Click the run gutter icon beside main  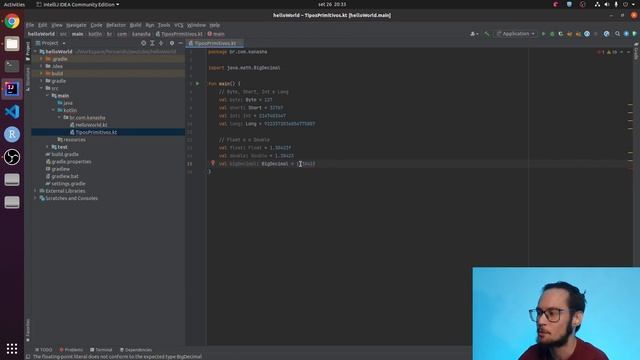coord(198,83)
